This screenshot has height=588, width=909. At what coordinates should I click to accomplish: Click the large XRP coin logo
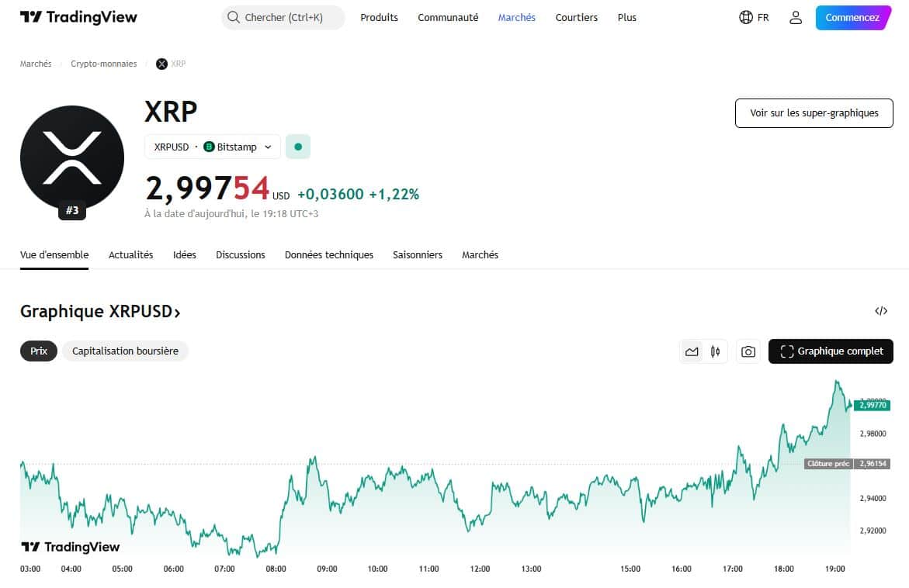[x=72, y=157]
